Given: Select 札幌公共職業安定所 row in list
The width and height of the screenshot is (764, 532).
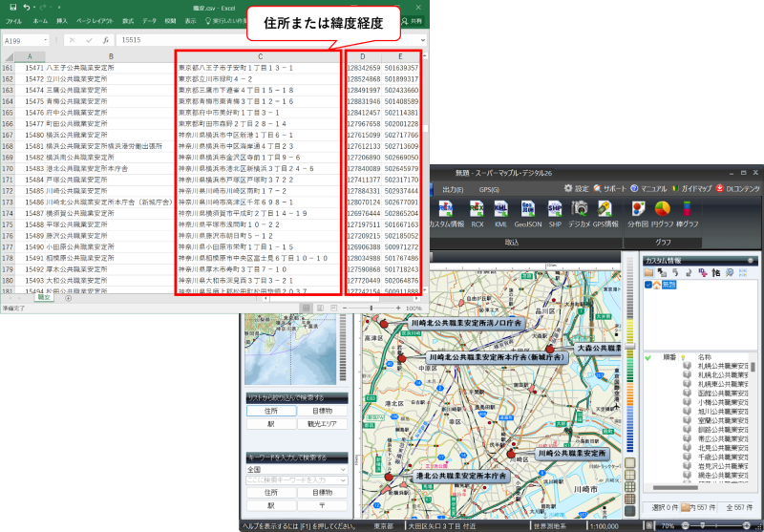Looking at the screenshot, I should (722, 366).
